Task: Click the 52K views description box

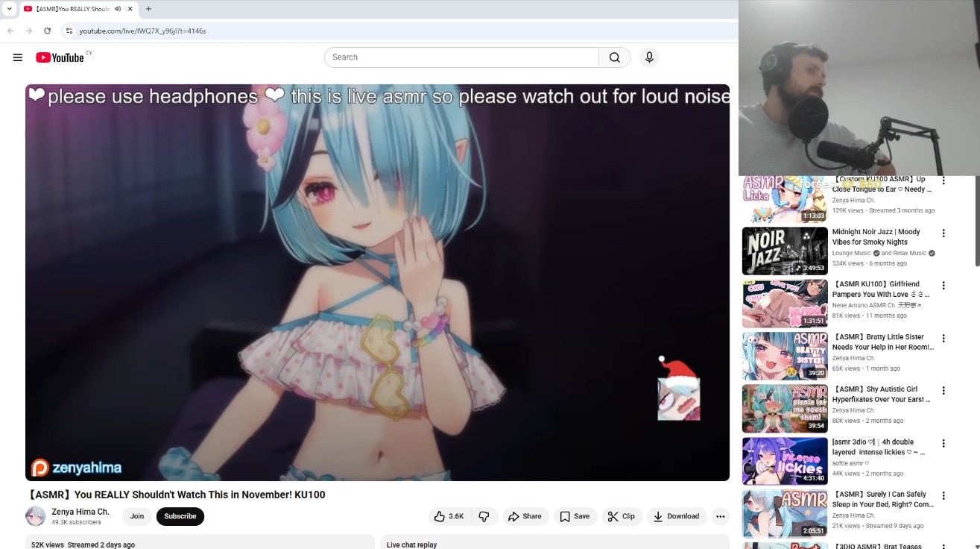Action: (200, 542)
